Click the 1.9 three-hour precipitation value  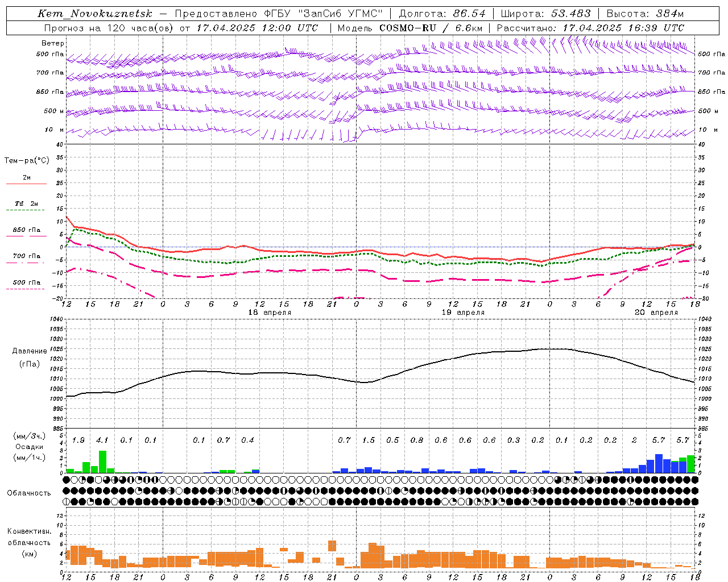[x=78, y=440]
